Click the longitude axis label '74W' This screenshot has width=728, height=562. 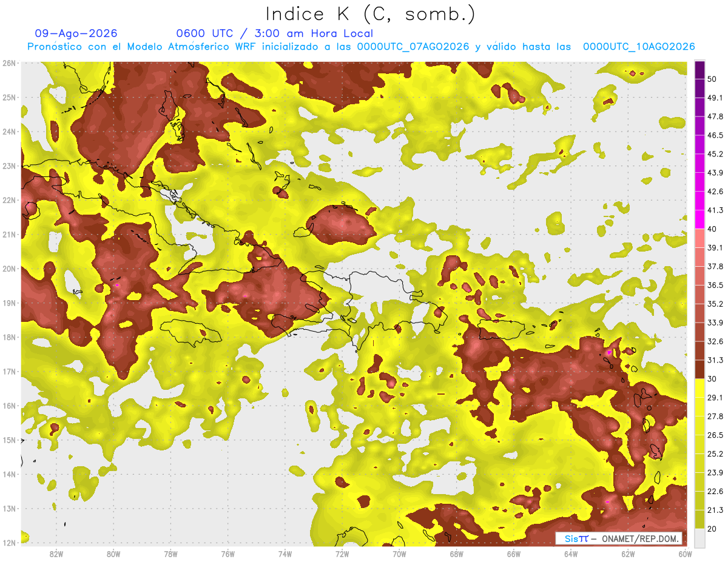285,555
